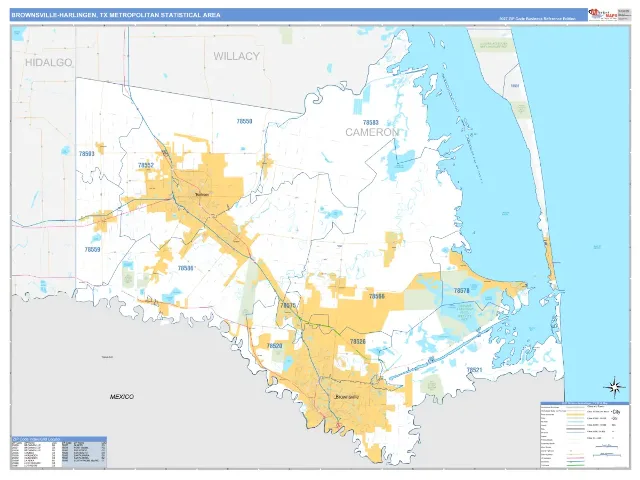Click the compass rose symbol

(x=614, y=387)
